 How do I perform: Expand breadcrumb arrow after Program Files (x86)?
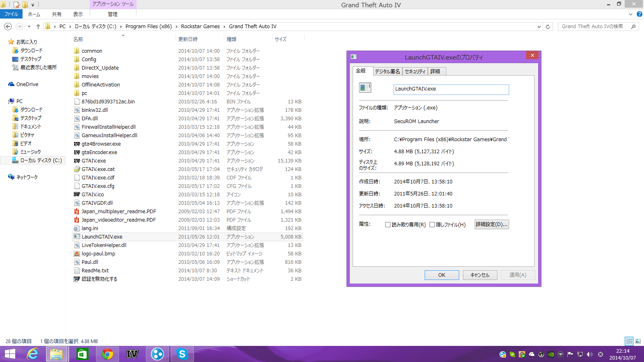[x=176, y=27]
